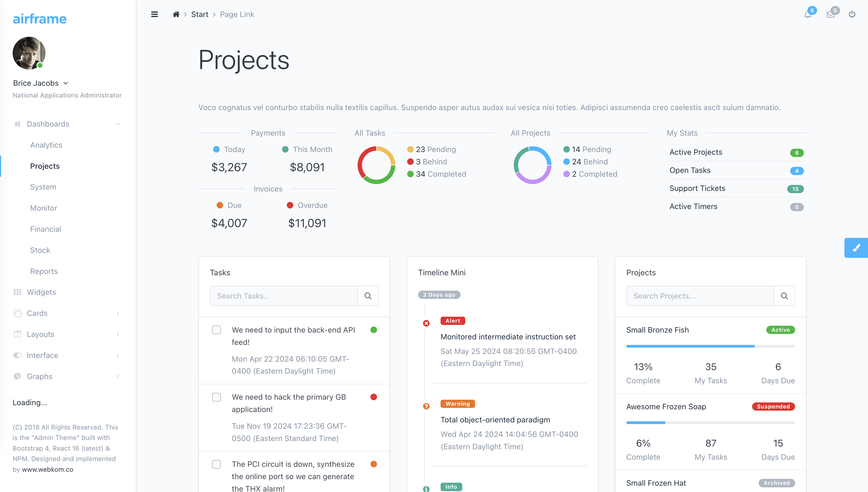Click the Start breadcrumb link
Viewport: 868px width, 492px height.
(x=200, y=14)
